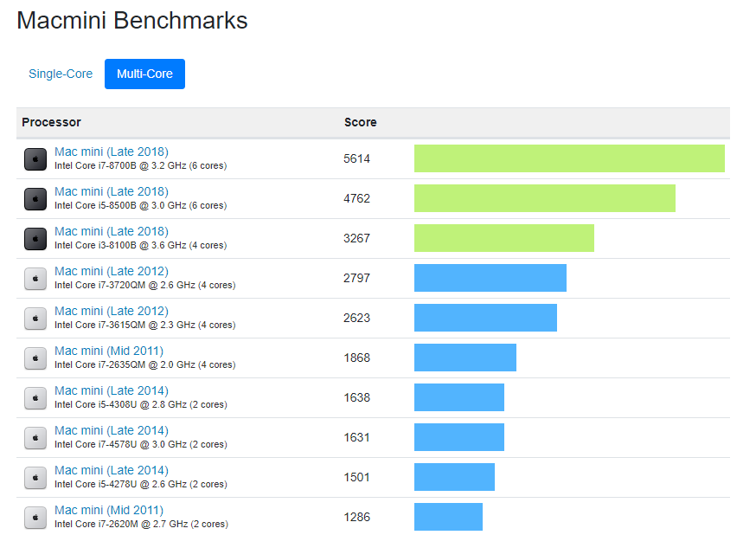
Task: Click the score value 1501
Action: click(356, 477)
